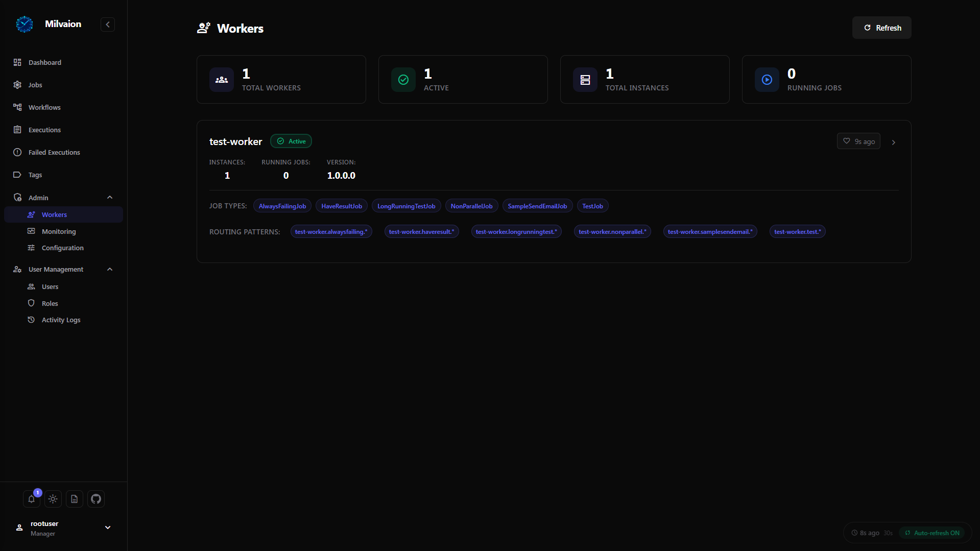Collapse the User Management section
This screenshot has height=551, width=980.
(x=110, y=269)
